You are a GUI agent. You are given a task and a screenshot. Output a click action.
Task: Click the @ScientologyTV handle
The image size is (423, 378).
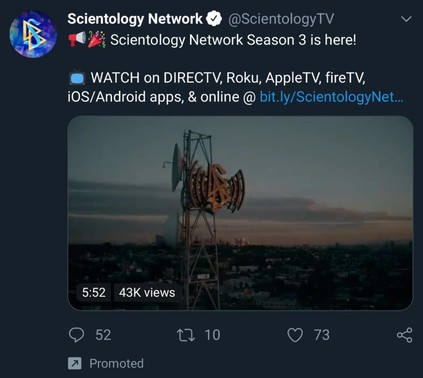tap(281, 19)
